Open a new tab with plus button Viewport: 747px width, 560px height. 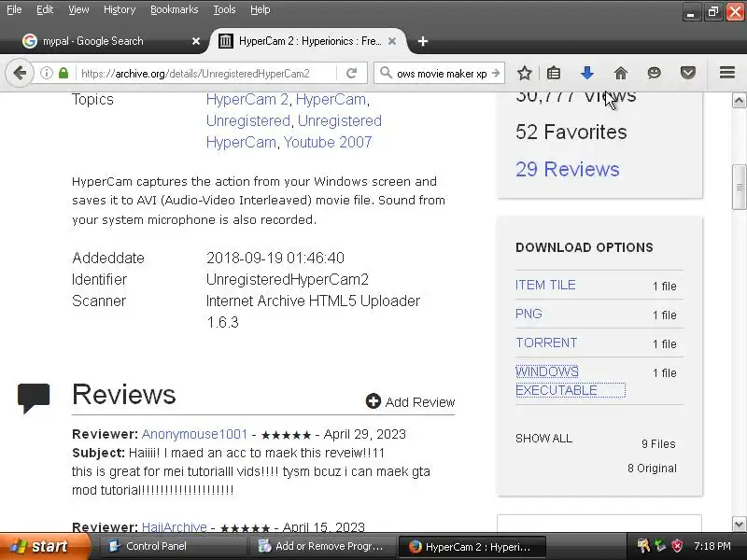pyautogui.click(x=422, y=41)
